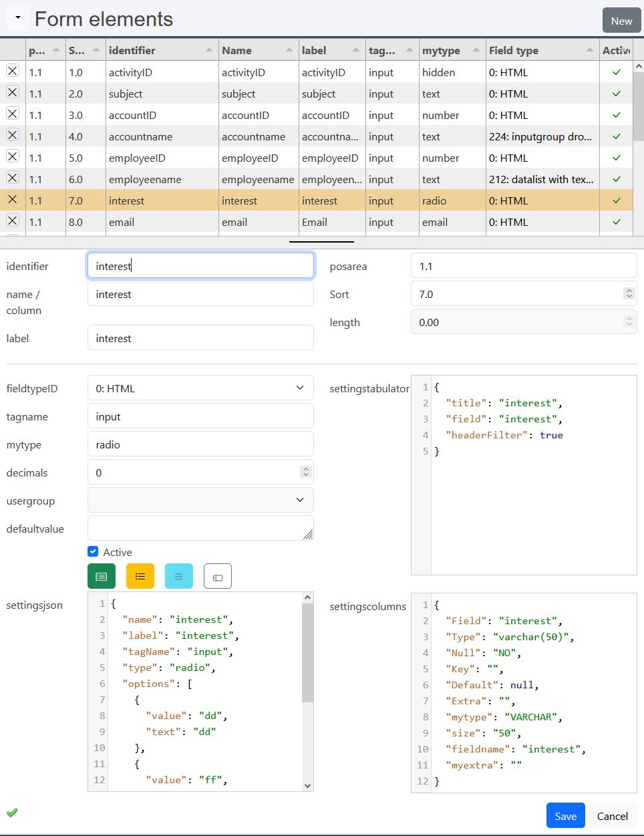Image resolution: width=644 pixels, height=836 pixels.
Task: Toggle the Active check on the email row
Action: click(x=615, y=222)
